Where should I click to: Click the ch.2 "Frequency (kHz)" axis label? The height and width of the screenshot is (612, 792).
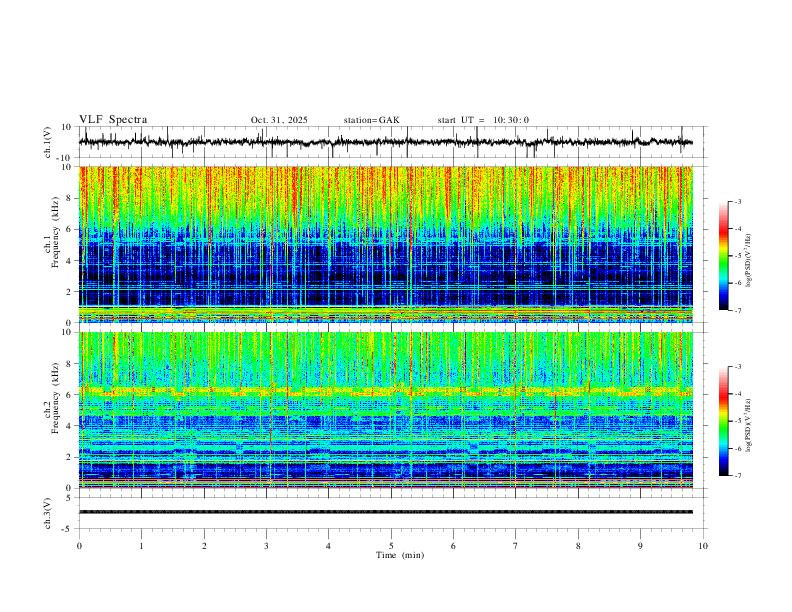pyautogui.click(x=56, y=398)
